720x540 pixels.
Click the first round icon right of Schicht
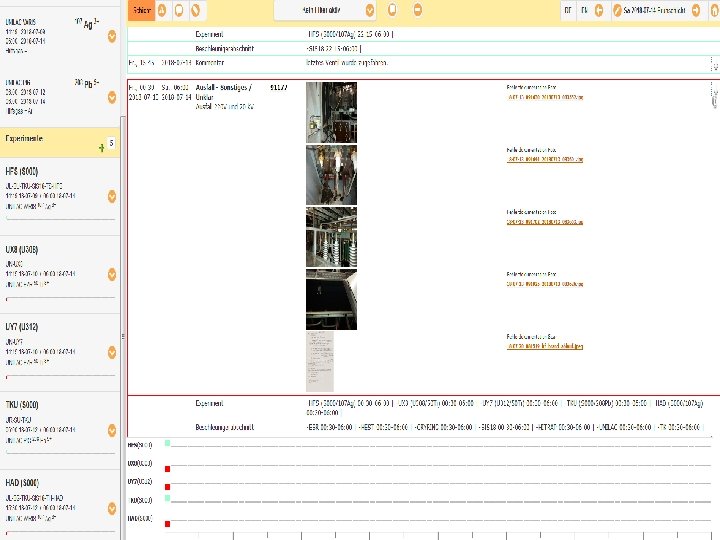click(x=162, y=10)
